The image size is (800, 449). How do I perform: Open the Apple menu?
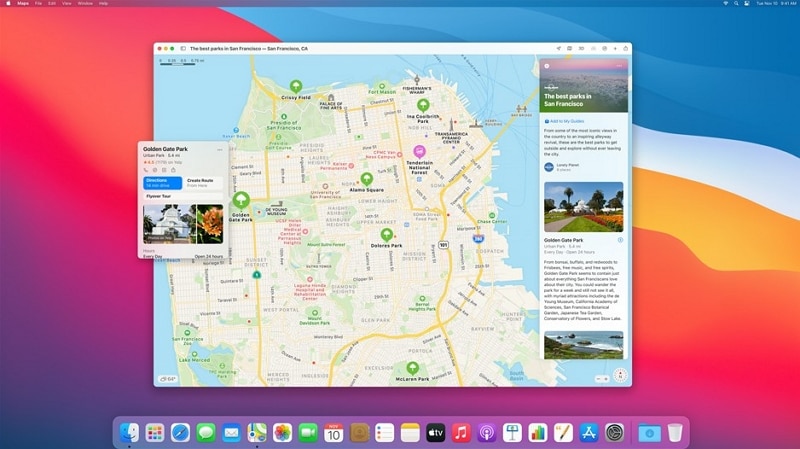[8, 3]
